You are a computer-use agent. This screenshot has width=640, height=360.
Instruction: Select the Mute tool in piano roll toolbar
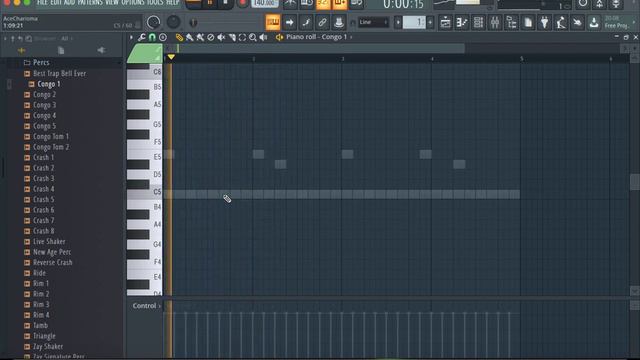(221, 38)
